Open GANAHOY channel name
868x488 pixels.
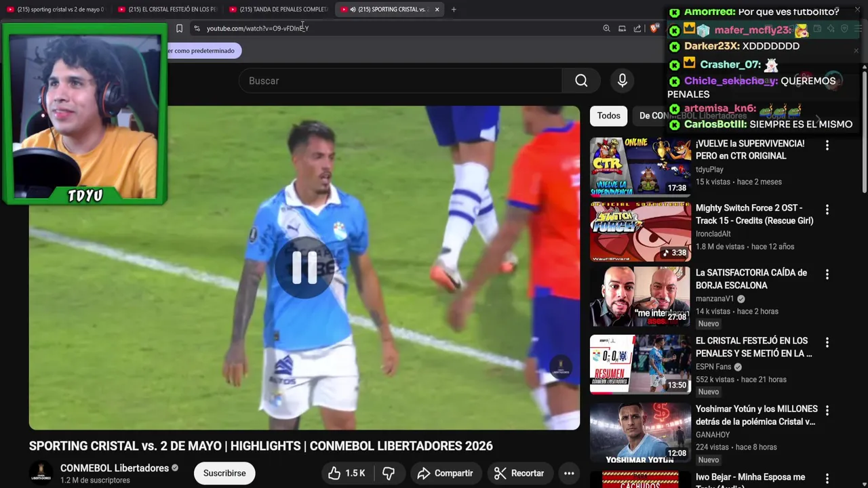pos(713,434)
